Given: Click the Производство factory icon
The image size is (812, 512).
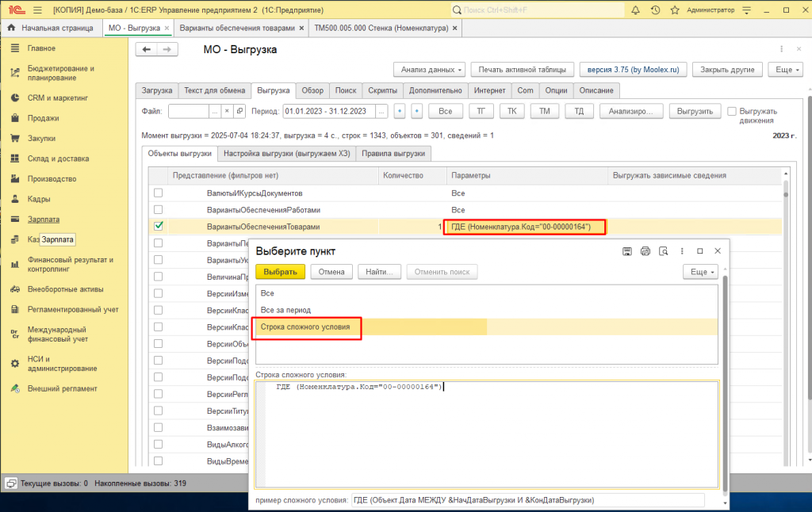Looking at the screenshot, I should (x=15, y=178).
